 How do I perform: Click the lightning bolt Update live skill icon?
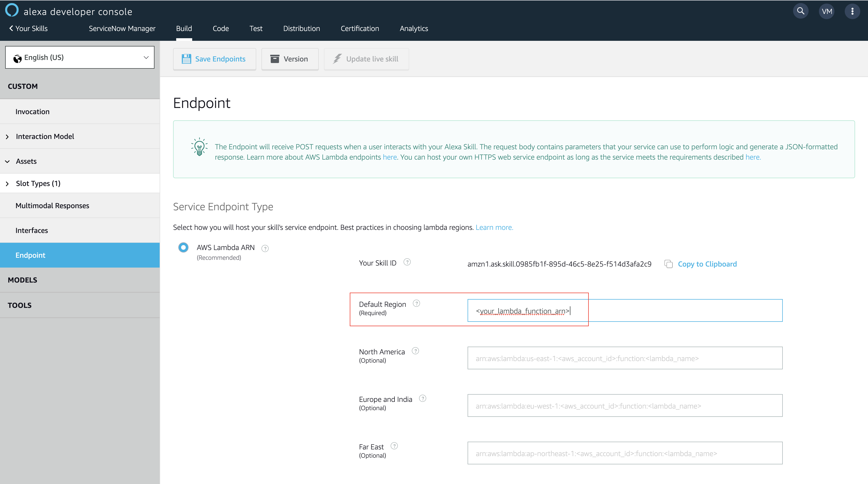(x=337, y=59)
